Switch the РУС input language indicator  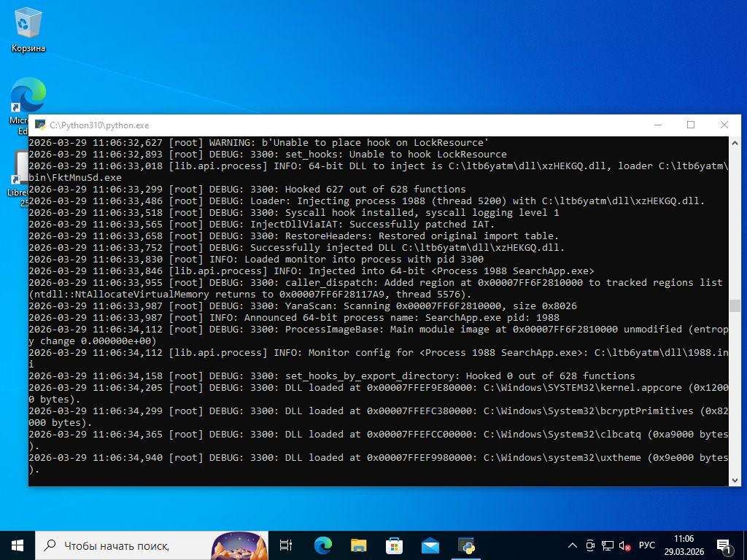(x=647, y=545)
